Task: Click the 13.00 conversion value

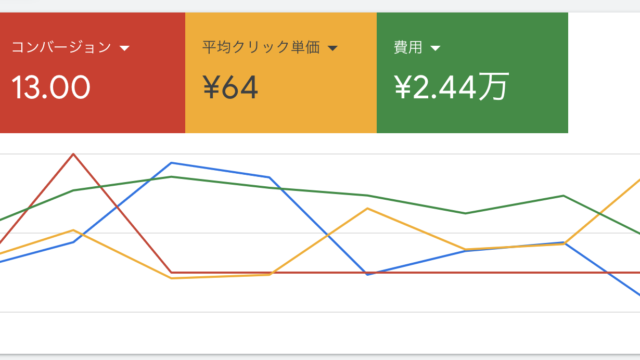Action: 51,87
